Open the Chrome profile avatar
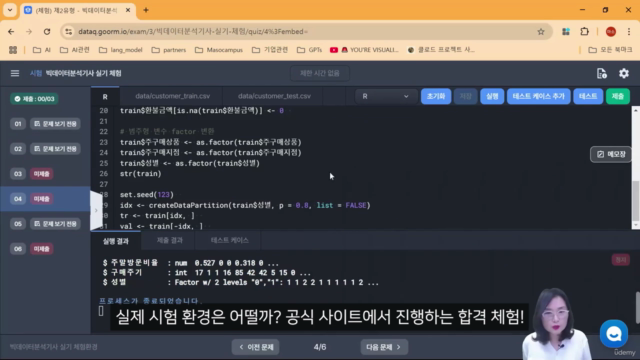 click(611, 31)
